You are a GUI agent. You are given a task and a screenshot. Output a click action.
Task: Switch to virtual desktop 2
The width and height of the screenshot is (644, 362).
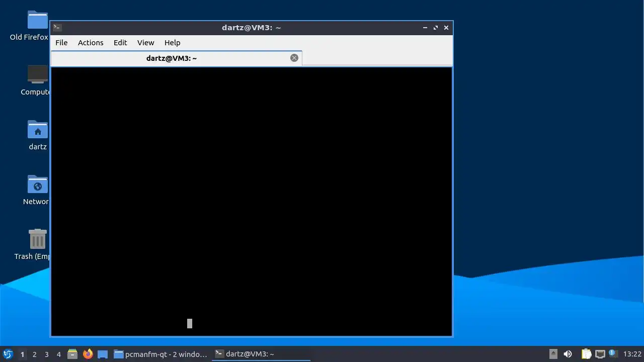click(x=35, y=354)
